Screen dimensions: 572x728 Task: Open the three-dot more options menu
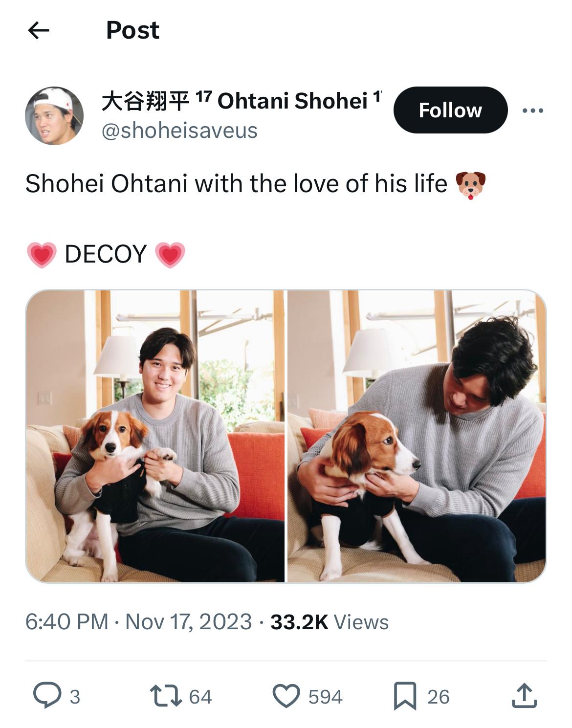click(532, 110)
